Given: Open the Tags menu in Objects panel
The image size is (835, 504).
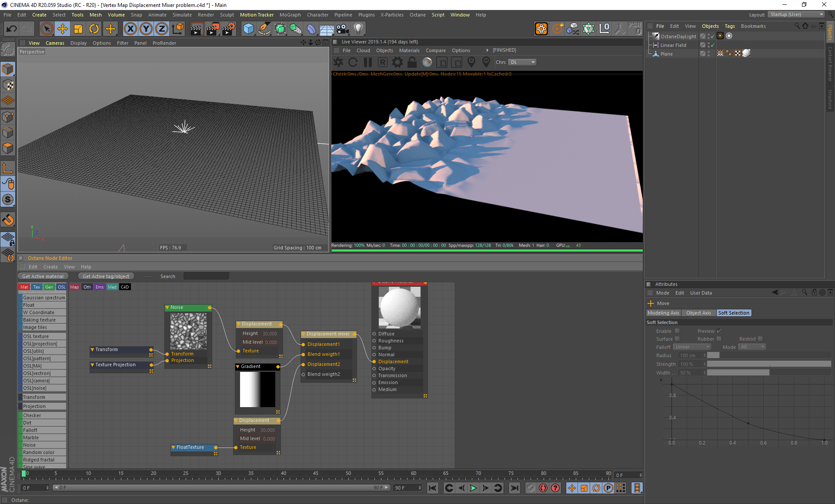Looking at the screenshot, I should [730, 26].
